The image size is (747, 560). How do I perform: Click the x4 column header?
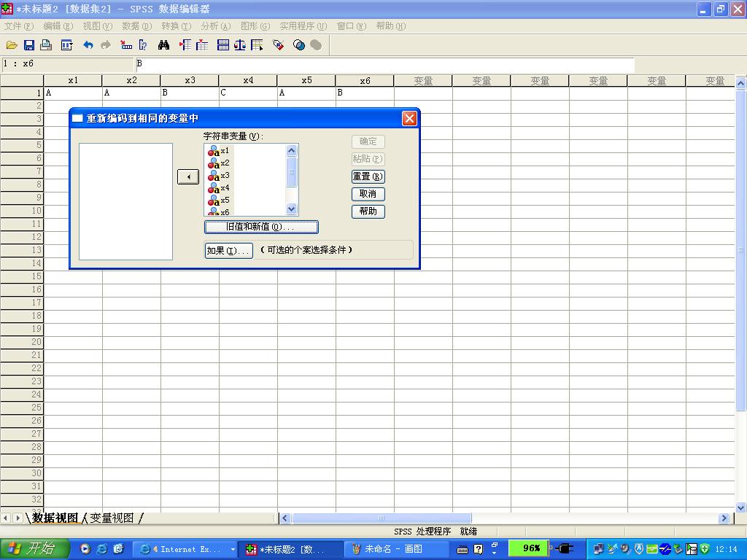[x=248, y=80]
